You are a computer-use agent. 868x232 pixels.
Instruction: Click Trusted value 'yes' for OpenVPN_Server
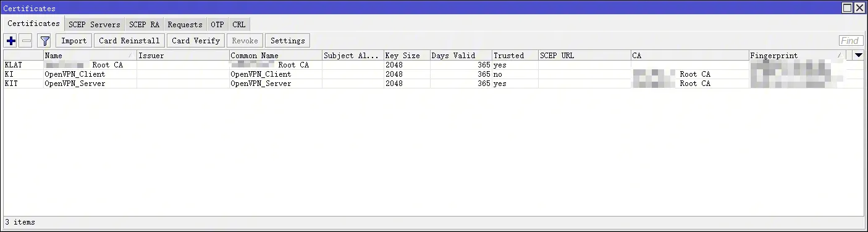515,84
